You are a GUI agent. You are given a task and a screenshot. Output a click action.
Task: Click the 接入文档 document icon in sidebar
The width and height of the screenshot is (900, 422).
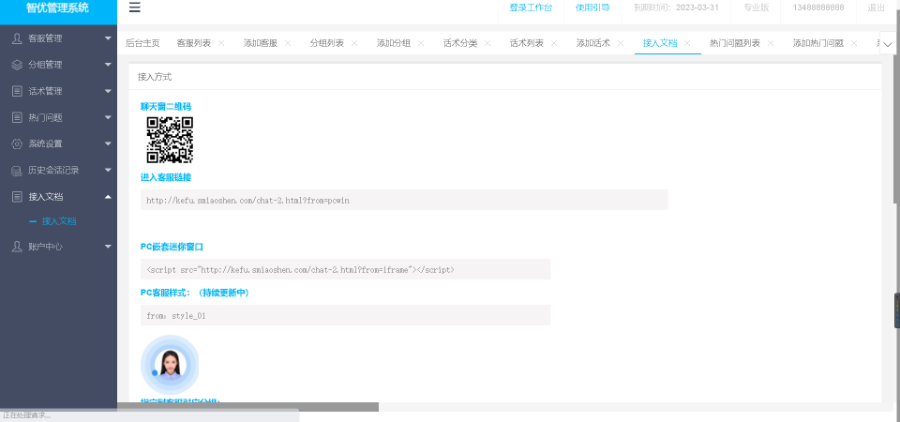tap(17, 197)
